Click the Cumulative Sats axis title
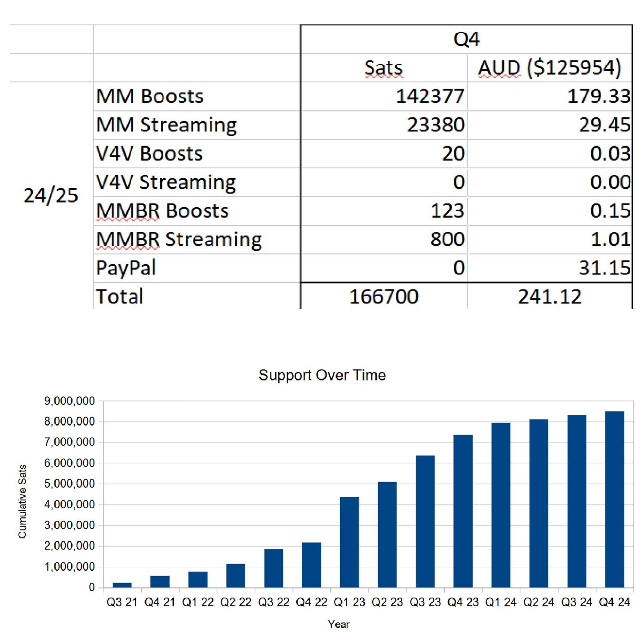Screen dimensions: 644x644 coord(22,501)
